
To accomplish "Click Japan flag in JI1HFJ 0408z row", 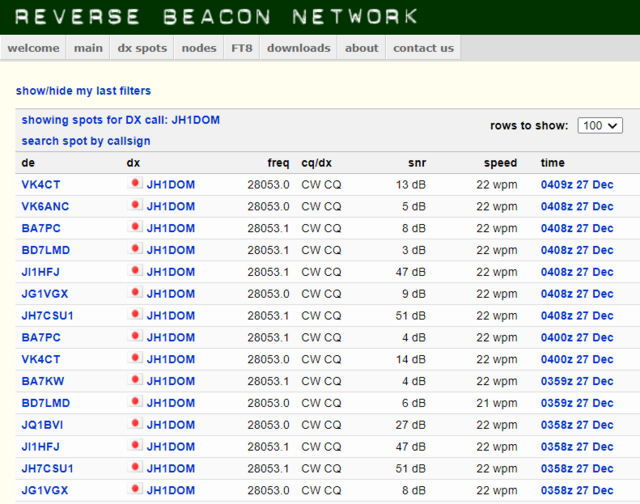I will point(134,271).
